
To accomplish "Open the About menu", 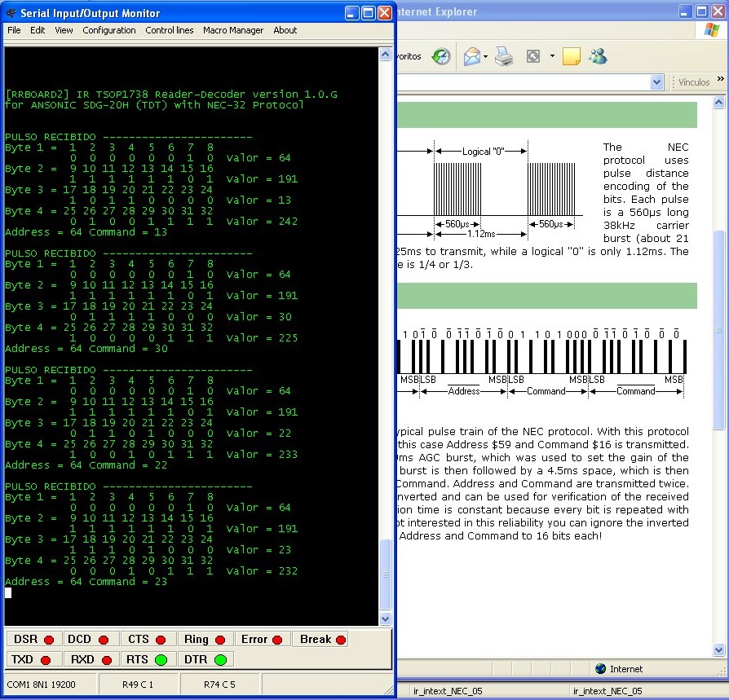I will 285,30.
